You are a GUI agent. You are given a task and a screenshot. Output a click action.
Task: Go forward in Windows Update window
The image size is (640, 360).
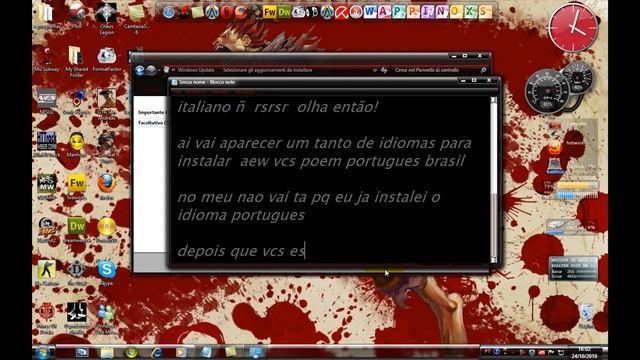tap(151, 70)
